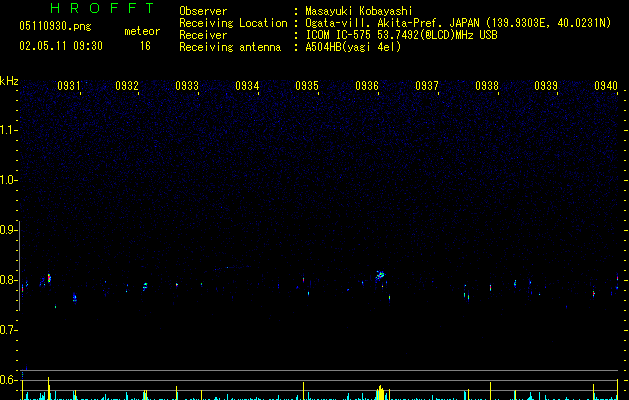Click the Receiving antenna label
Viewport: 629px width, 400px height.
230,47
